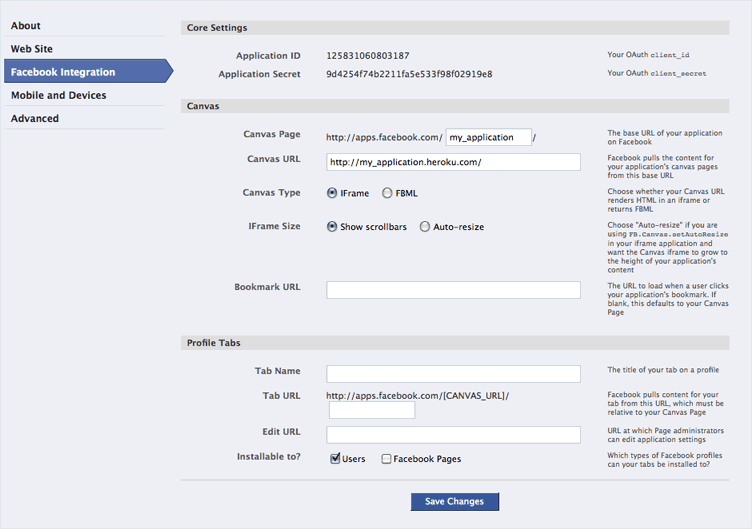Click the Edit URL label
Screen dimensions: 752x529
(x=282, y=432)
